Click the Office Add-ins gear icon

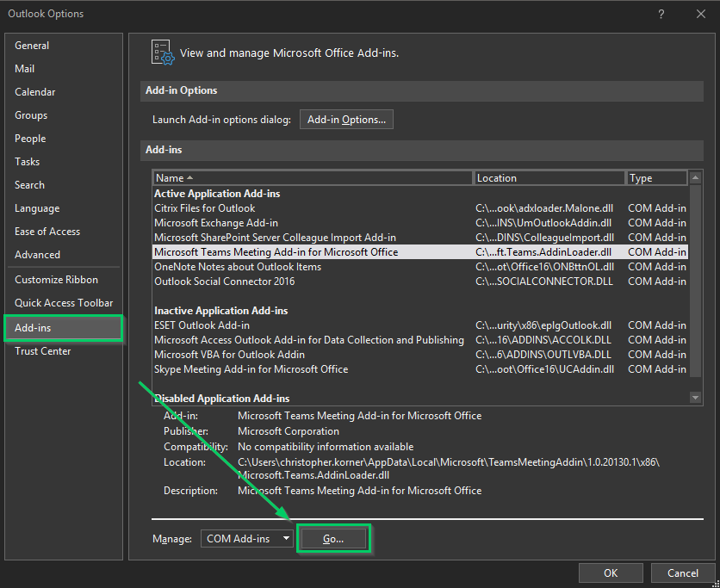pyautogui.click(x=162, y=52)
